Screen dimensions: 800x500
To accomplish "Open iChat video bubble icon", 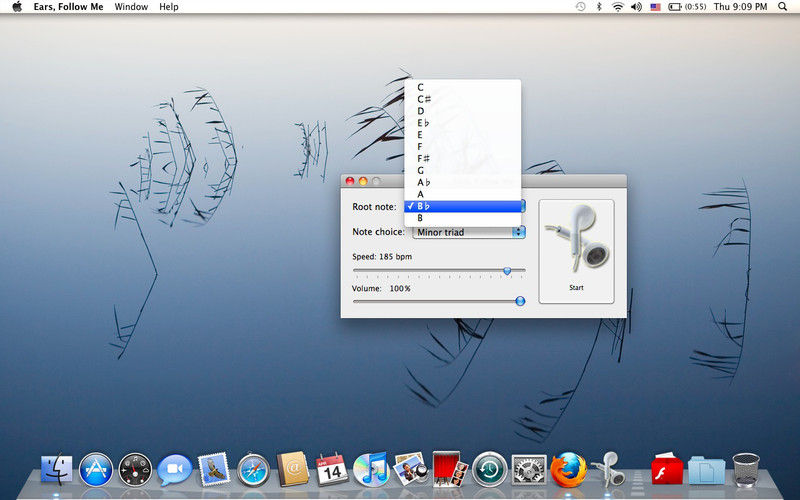I will coord(174,469).
